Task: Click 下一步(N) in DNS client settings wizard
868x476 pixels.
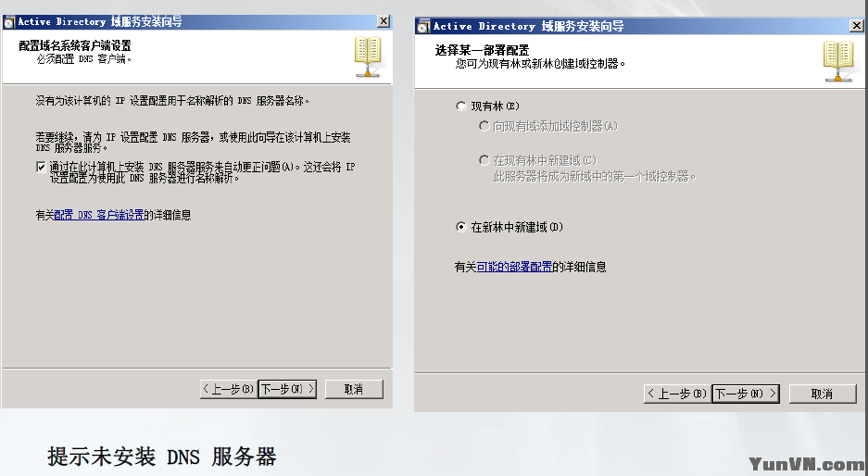Action: click(287, 389)
